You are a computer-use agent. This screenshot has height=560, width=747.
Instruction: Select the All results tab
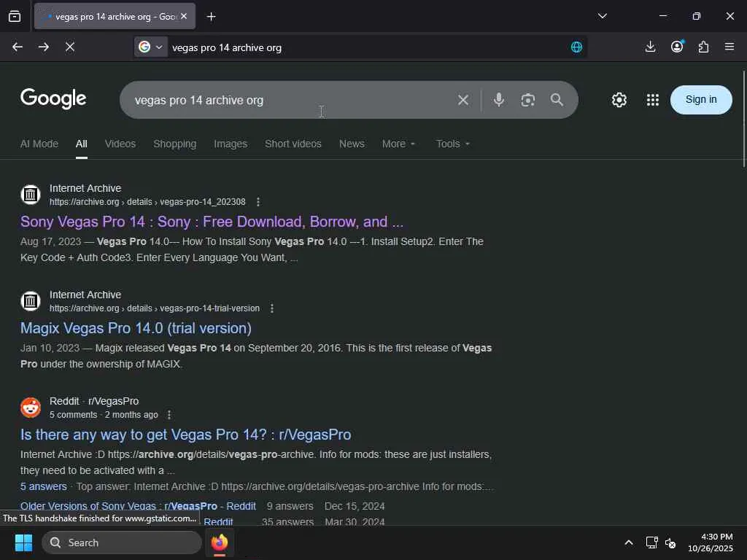click(82, 144)
